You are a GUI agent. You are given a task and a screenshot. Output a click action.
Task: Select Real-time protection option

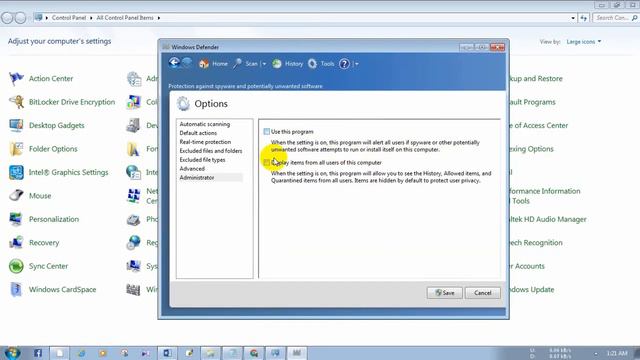pyautogui.click(x=205, y=142)
